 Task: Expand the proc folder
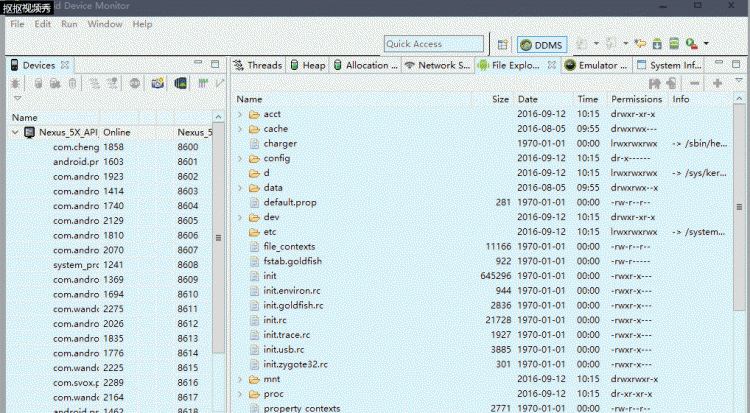tap(240, 394)
